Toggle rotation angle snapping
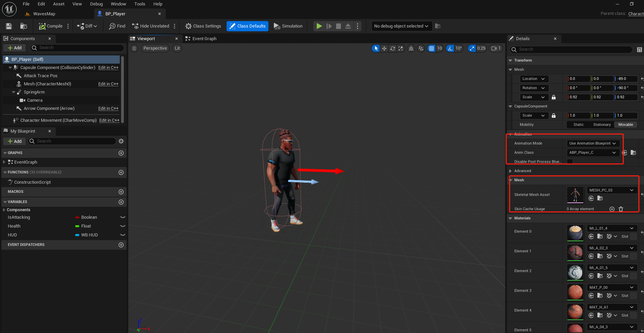 click(450, 48)
